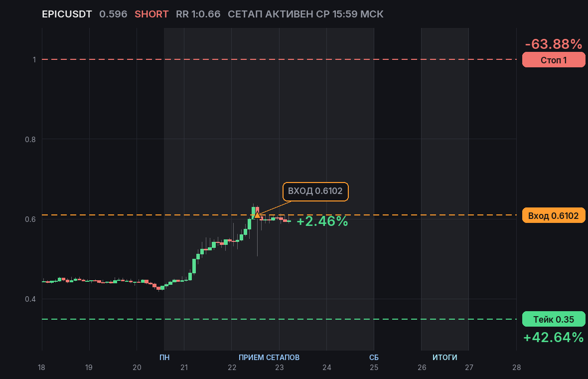Click the +2.46% current profit label
588x379 pixels.
322,221
